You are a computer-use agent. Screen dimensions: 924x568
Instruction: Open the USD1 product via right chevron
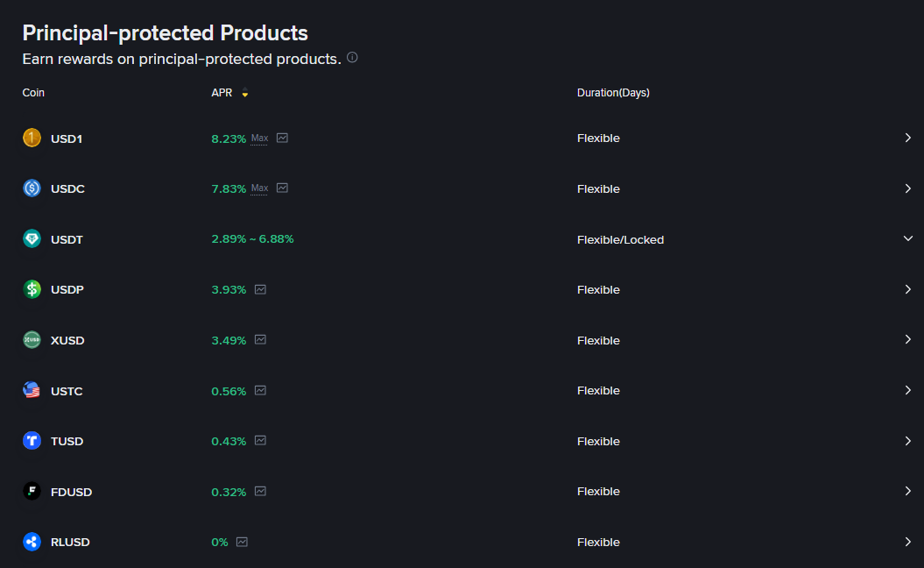point(908,138)
